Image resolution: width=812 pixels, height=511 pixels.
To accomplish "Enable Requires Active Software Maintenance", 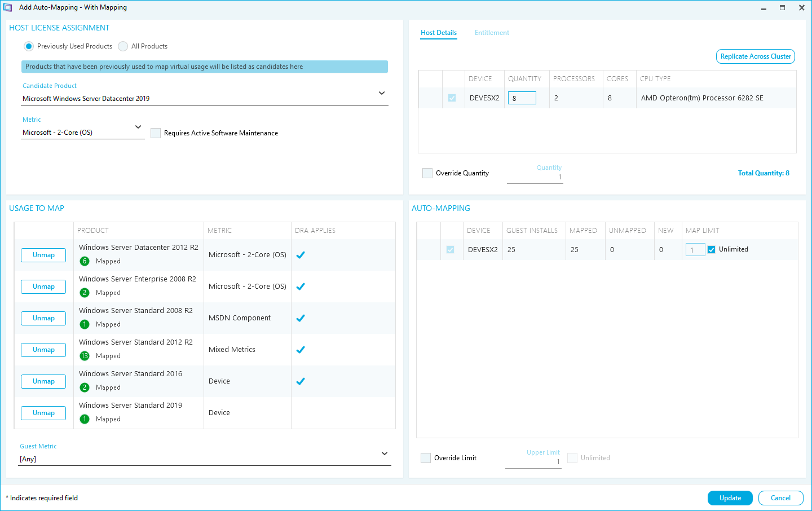I will [156, 133].
